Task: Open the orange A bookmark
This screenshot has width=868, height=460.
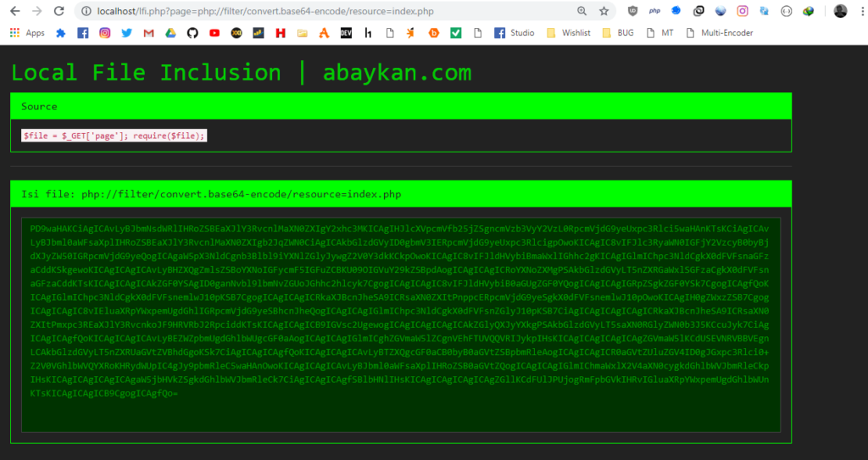Action: click(x=325, y=33)
